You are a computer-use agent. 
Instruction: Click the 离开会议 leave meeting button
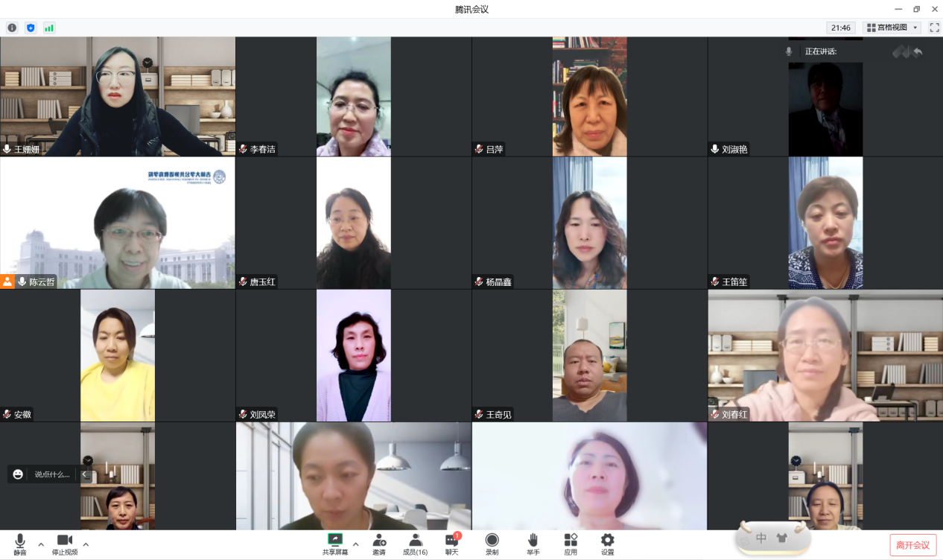click(x=912, y=545)
